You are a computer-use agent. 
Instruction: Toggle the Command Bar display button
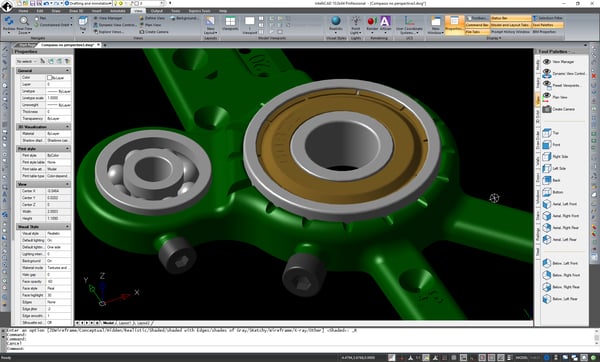pyautogui.click(x=477, y=25)
